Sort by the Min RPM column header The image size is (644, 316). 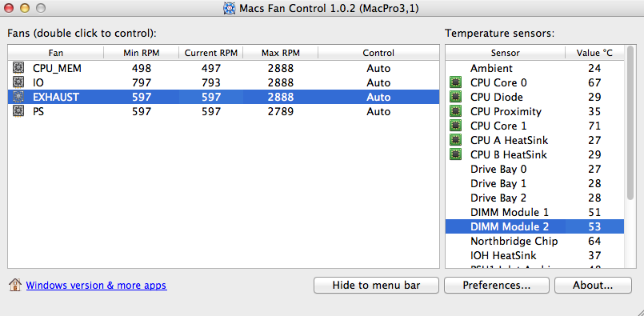[x=142, y=53]
